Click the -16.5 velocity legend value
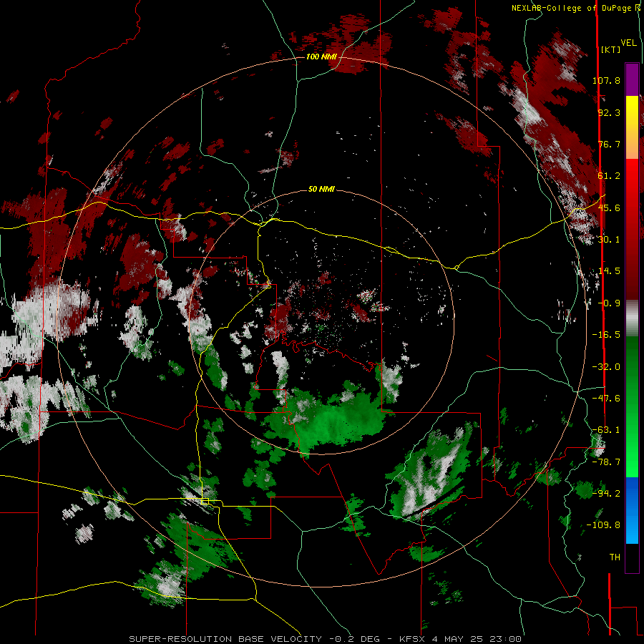This screenshot has width=644, height=644. pos(606,335)
